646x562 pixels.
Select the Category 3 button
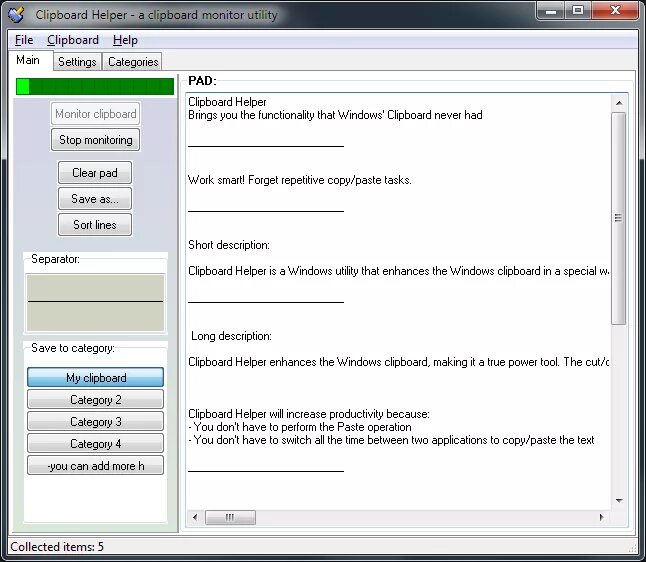click(96, 422)
